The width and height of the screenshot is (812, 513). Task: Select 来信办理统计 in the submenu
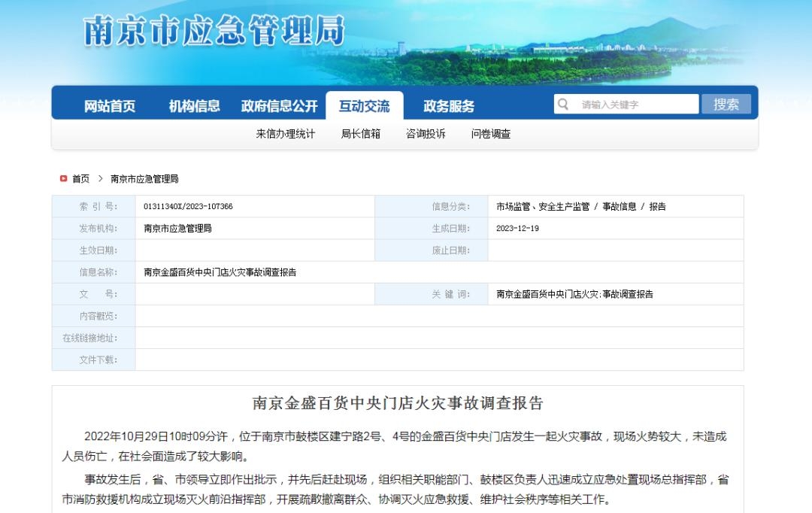(x=286, y=134)
